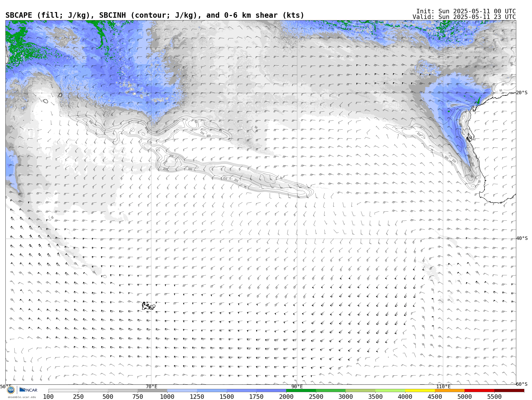Pick the deepest blue swatch between 1750 and 2000

pyautogui.click(x=271, y=391)
